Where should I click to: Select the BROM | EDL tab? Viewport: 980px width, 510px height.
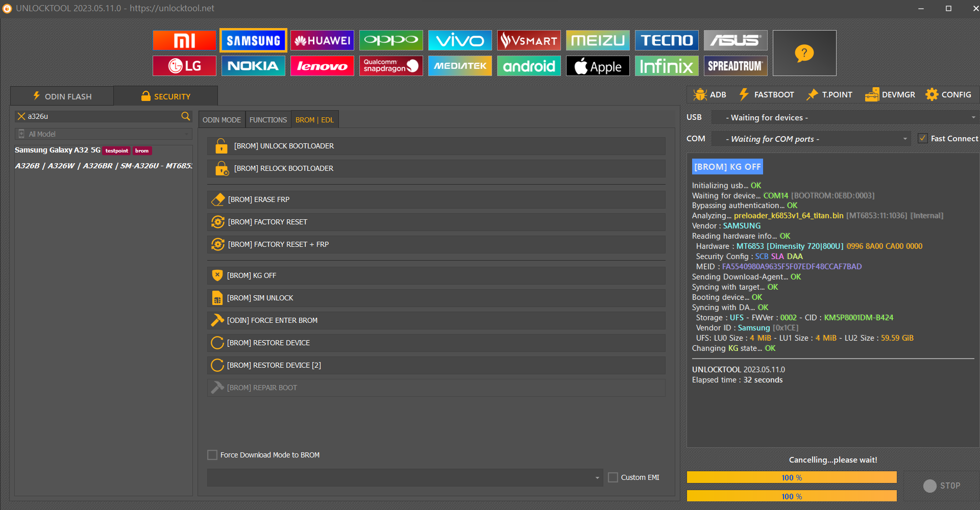pyautogui.click(x=314, y=120)
